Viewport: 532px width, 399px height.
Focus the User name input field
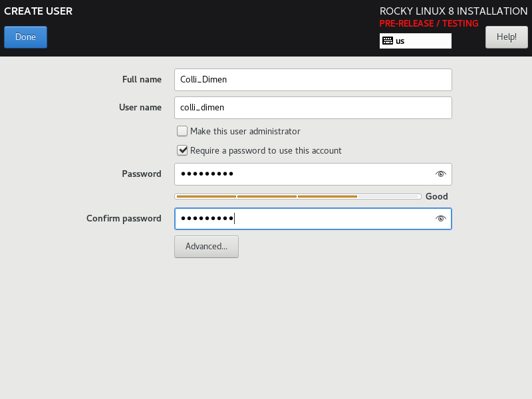[313, 108]
